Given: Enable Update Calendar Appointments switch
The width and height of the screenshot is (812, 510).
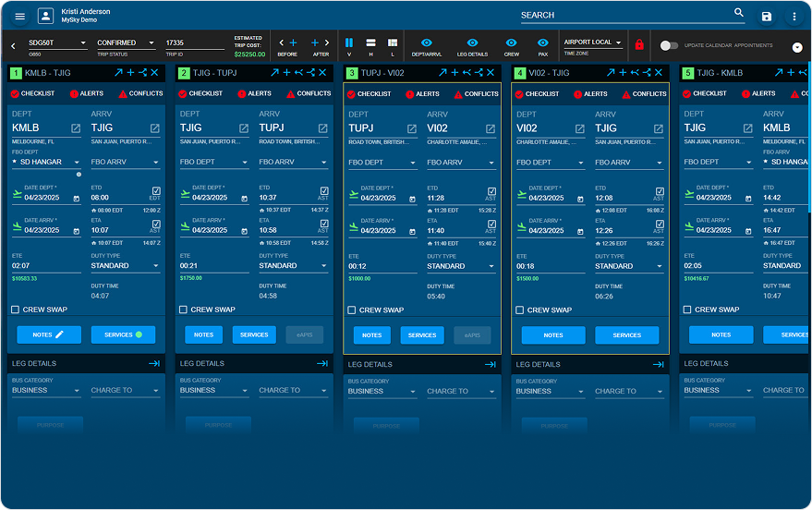Looking at the screenshot, I should click(x=669, y=45).
